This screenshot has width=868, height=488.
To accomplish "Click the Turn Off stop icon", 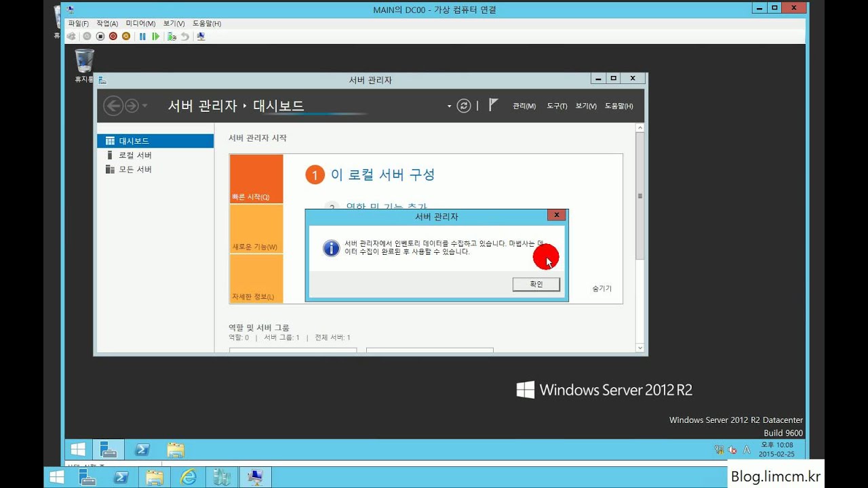I will point(100,37).
